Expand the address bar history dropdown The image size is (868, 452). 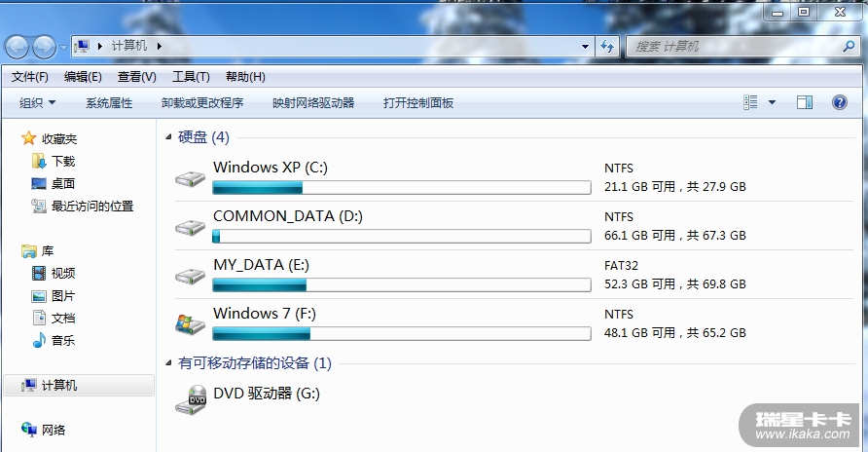click(x=585, y=46)
